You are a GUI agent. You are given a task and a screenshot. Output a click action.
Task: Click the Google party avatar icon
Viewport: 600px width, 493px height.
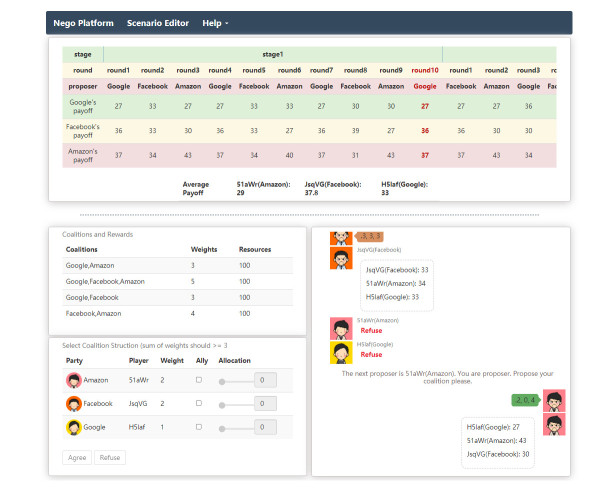pos(73,428)
